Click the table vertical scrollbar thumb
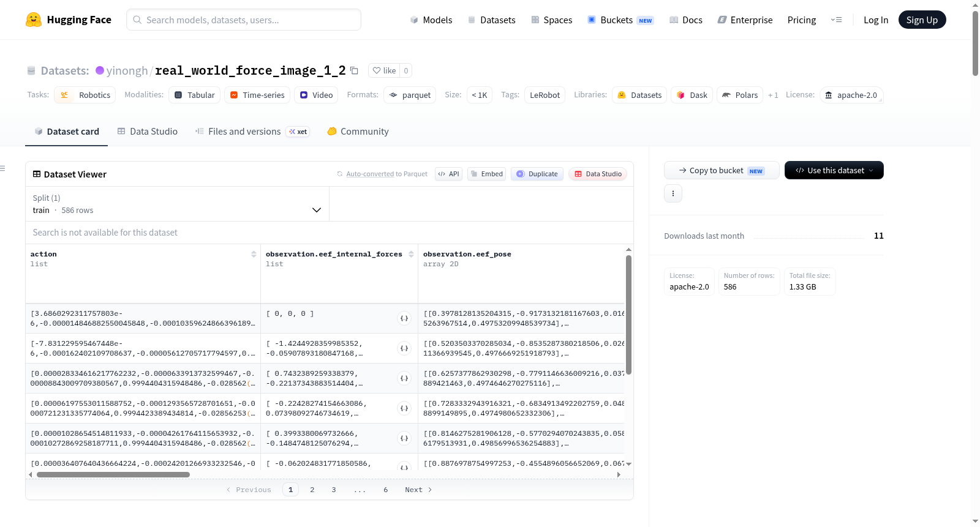This screenshot has height=527, width=980. tap(628, 315)
